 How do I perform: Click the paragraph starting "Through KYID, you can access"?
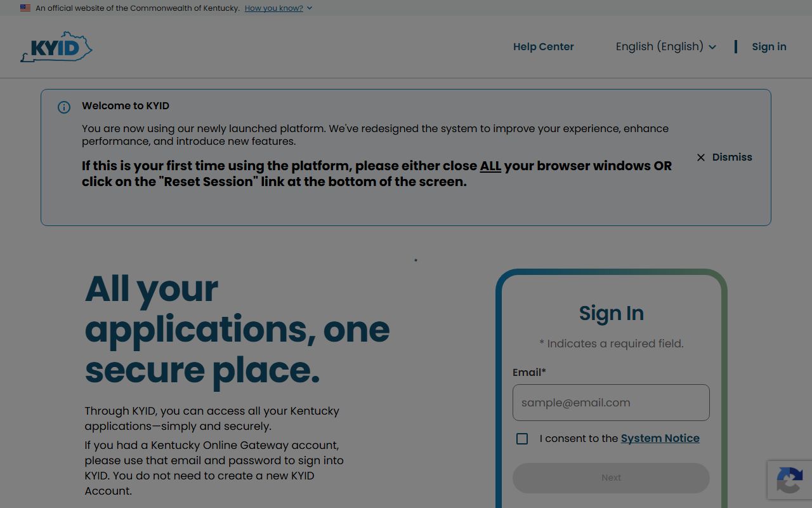point(212,418)
